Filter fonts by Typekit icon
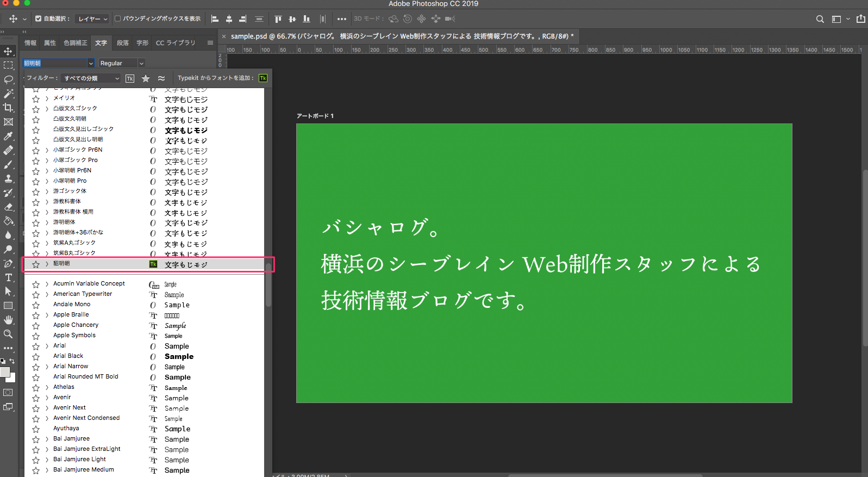The height and width of the screenshot is (477, 868). 130,78
